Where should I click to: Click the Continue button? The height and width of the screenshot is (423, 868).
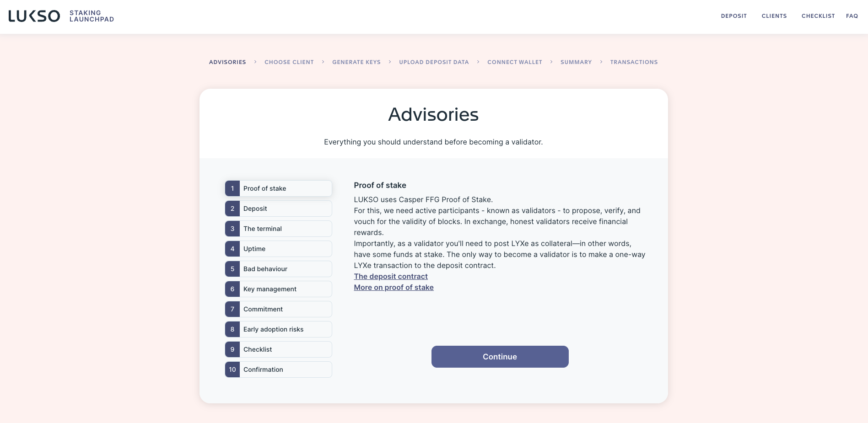click(x=500, y=357)
